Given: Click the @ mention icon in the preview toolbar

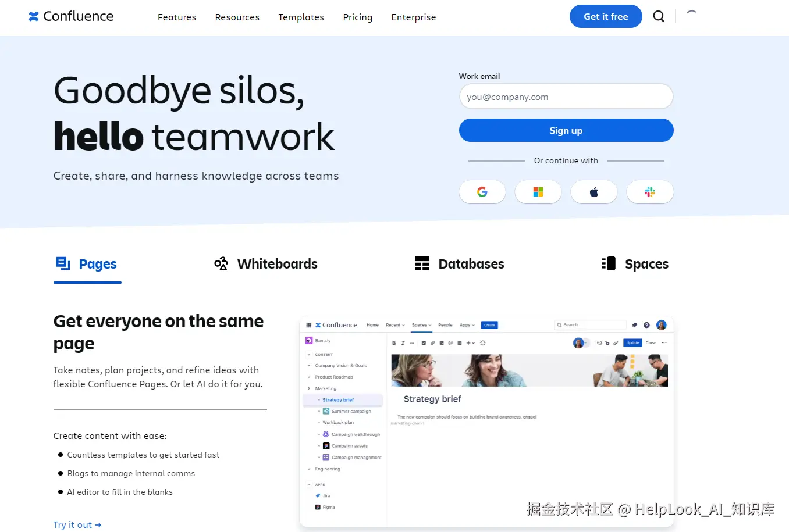Looking at the screenshot, I should [450, 343].
